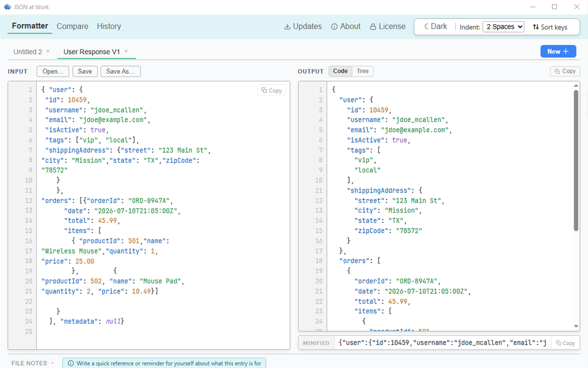Switch output to Code view

click(340, 71)
